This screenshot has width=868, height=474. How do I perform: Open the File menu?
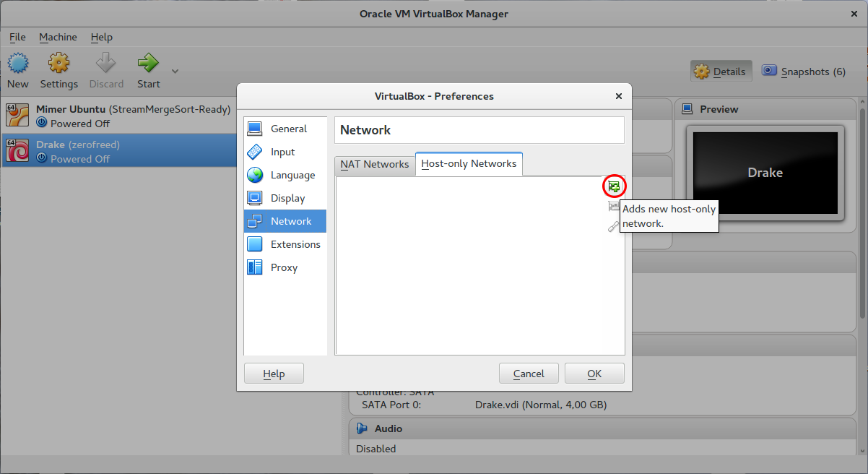pyautogui.click(x=17, y=37)
